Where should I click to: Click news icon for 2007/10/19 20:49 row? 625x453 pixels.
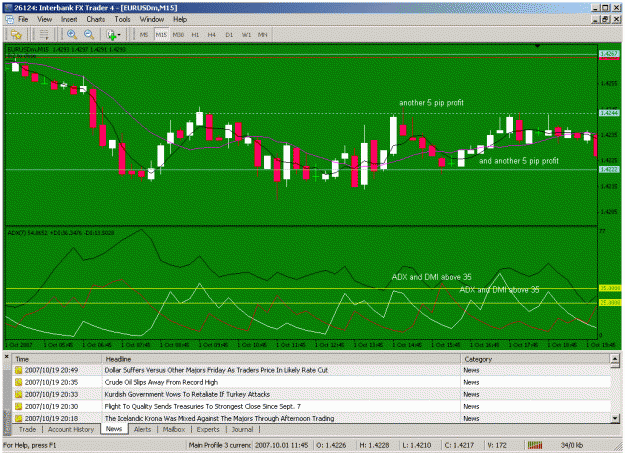[x=18, y=370]
